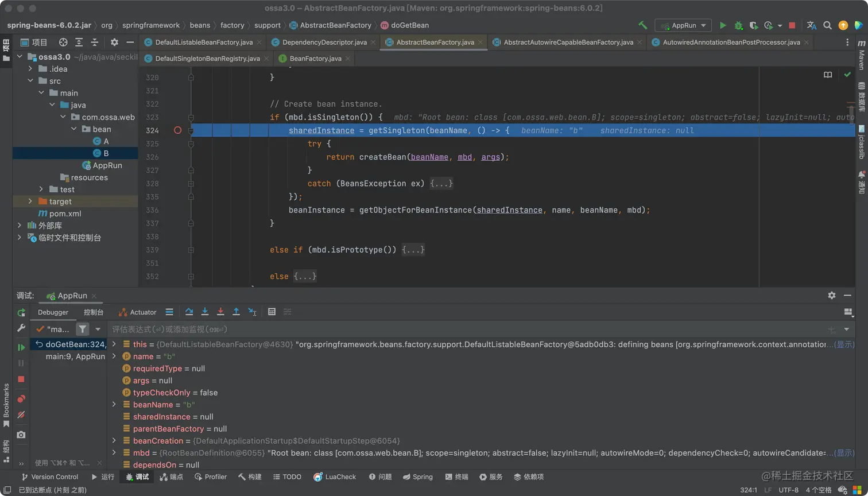Screen dimensions: 868x496
Task: Toggle Mute Breakpoints in debug sidebar
Action: [x=21, y=414]
